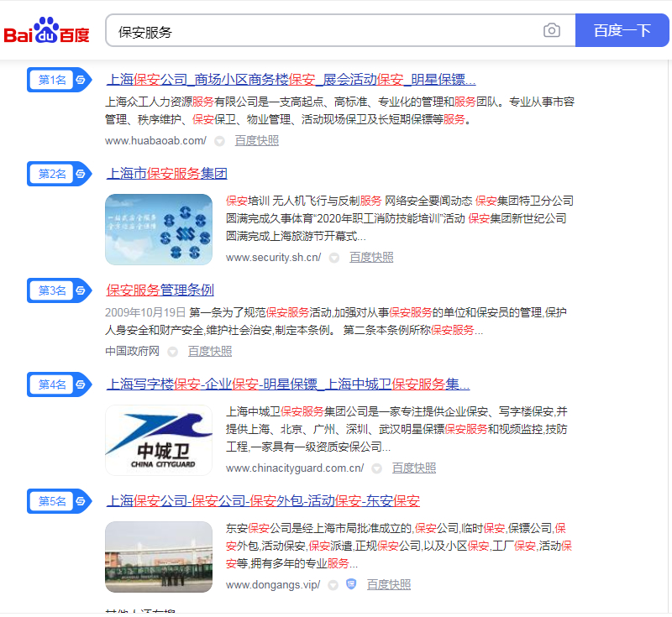Expand dropdown arrow next to www.security.sh.cn/
672x617 pixels.
[x=334, y=259]
